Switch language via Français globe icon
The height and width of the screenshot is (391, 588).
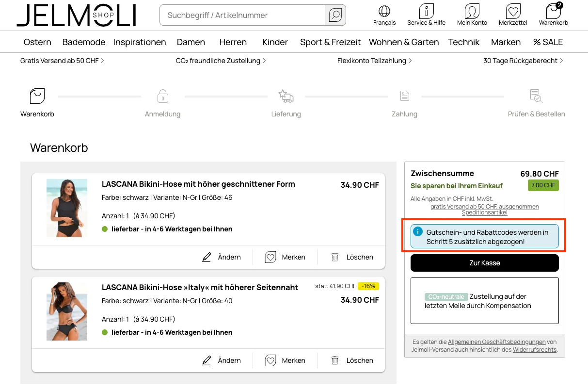tap(384, 11)
